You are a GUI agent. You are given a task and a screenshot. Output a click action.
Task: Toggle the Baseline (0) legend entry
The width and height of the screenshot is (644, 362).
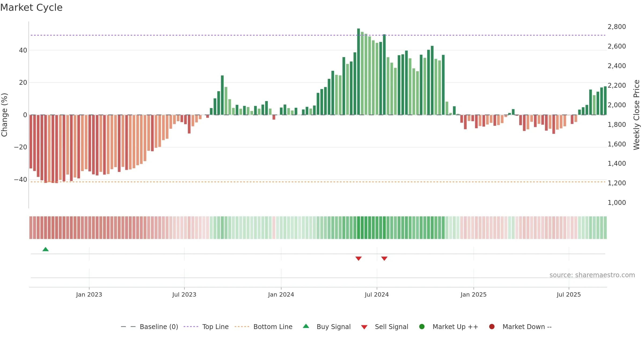149,327
